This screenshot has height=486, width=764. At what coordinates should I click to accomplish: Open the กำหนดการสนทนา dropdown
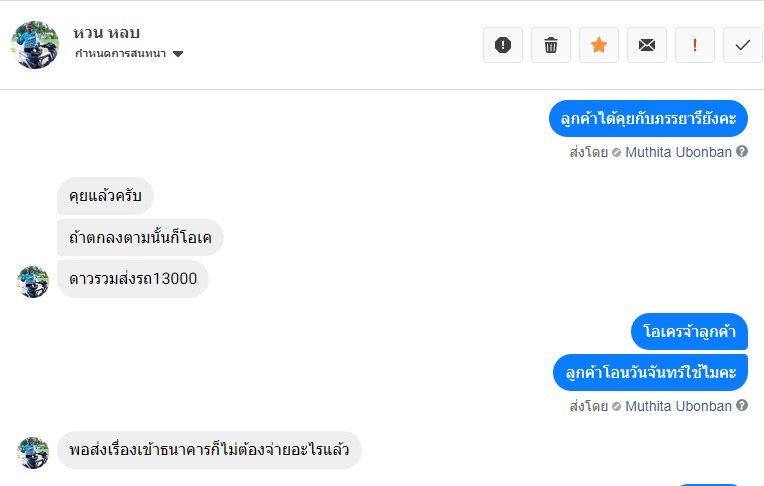click(x=120, y=54)
